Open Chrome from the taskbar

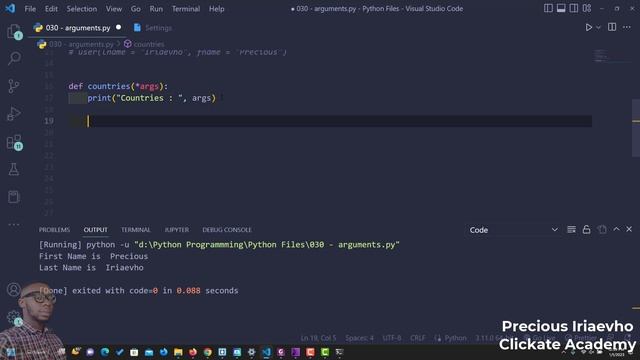(x=208, y=352)
